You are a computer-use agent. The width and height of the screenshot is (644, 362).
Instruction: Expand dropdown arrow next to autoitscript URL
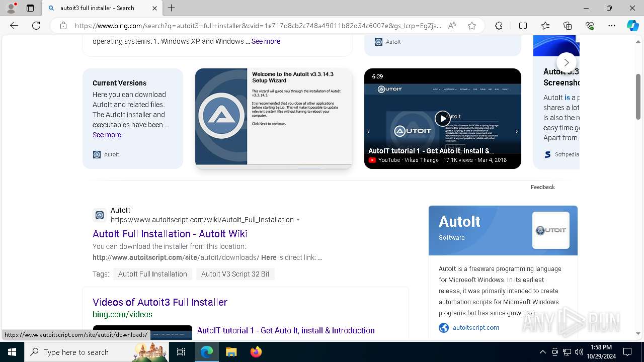click(298, 220)
